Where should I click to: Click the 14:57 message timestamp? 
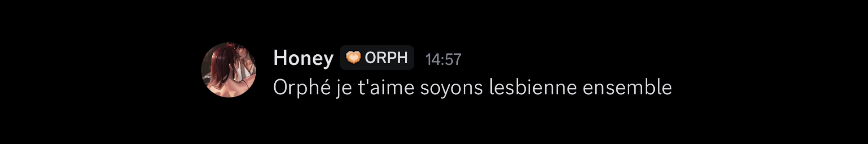click(x=443, y=59)
